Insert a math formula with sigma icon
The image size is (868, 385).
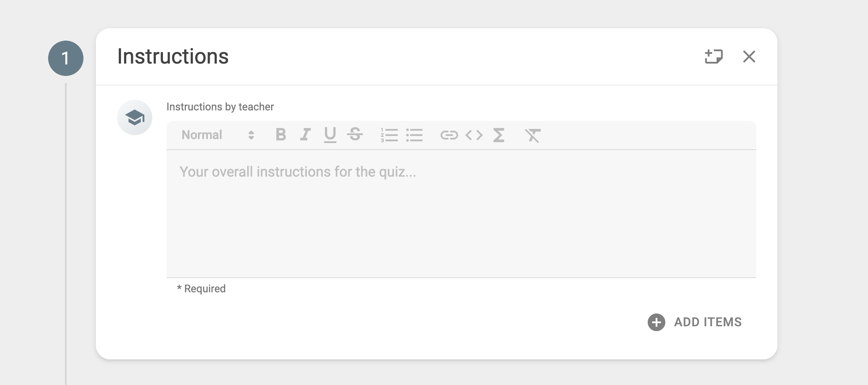pyautogui.click(x=498, y=135)
